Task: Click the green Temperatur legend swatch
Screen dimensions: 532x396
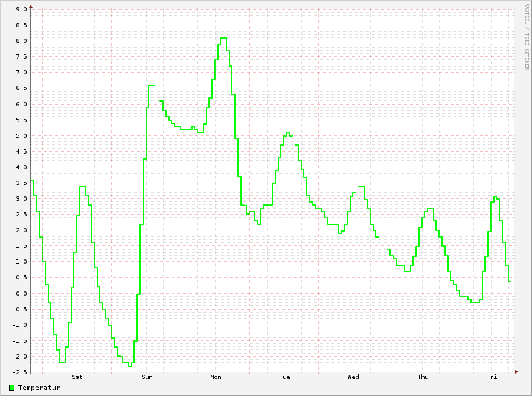Action: 12,388
